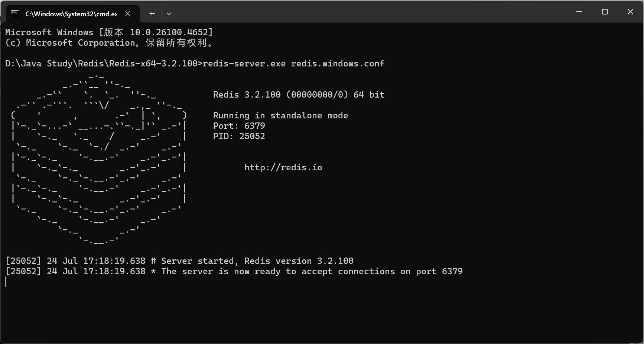Click the 'ready to accept connections' log line

[234, 271]
